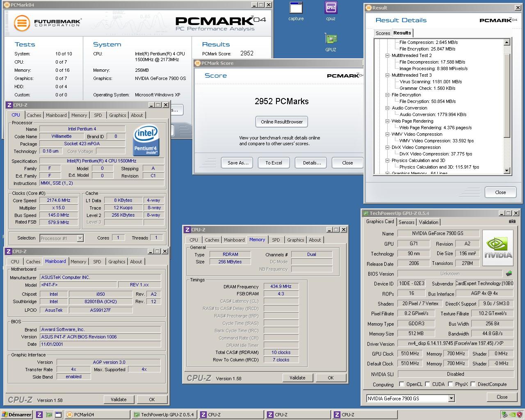This screenshot has height=420, width=525.
Task: Click the Result tree scrollbar down arrow
Action: point(507,171)
